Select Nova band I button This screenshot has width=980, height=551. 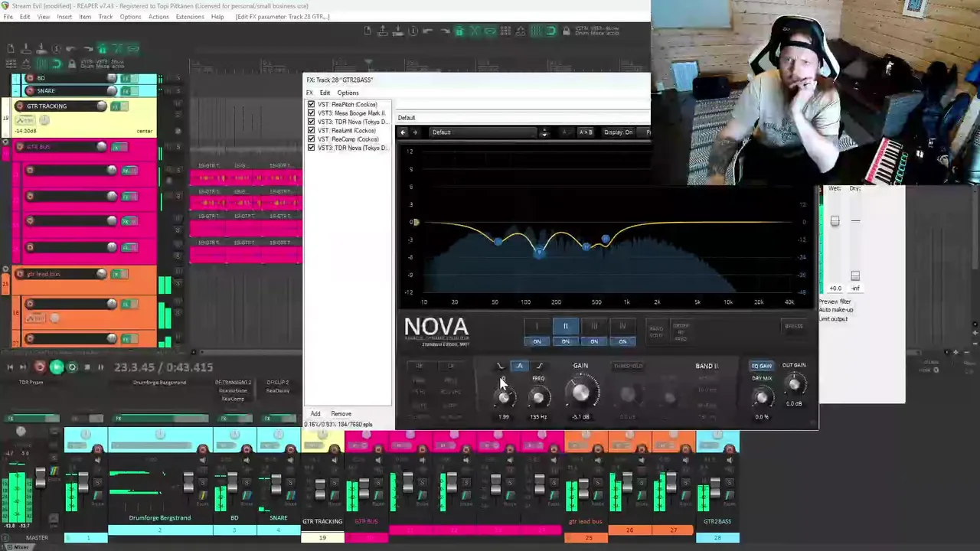[x=537, y=326]
